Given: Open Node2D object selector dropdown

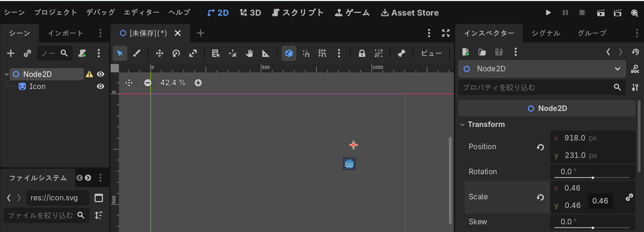Looking at the screenshot, I should (542, 69).
